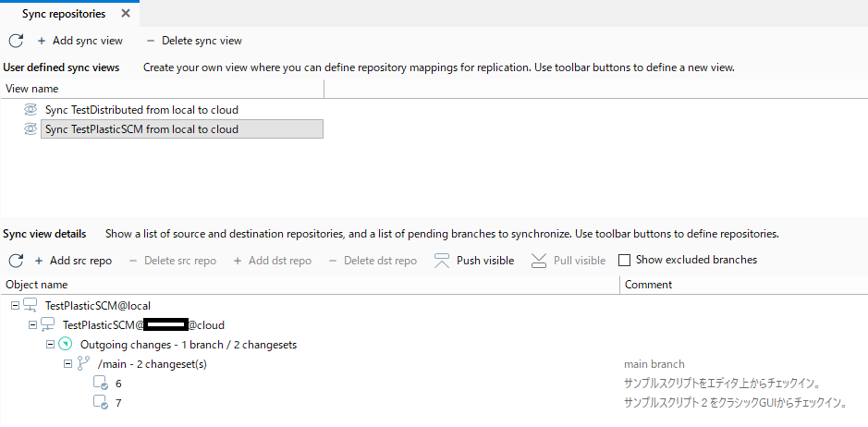Select the changeset 6 icon
The width and height of the screenshot is (868, 427).
100,384
